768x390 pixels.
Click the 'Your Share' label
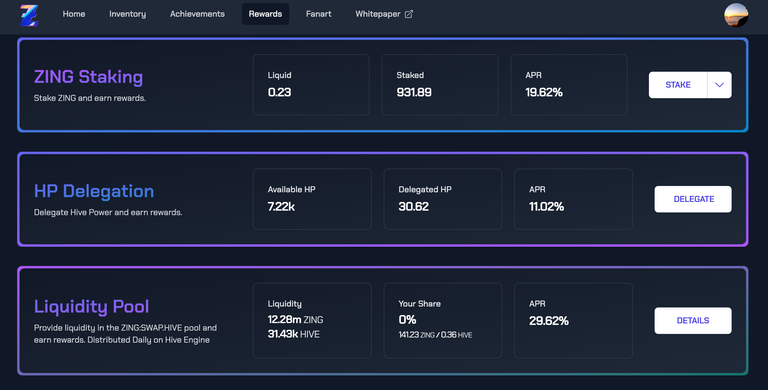pyautogui.click(x=419, y=304)
